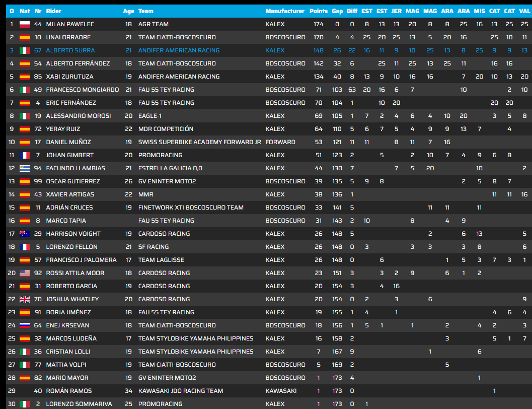This screenshot has width=532, height=409.
Task: Click the Uruguayan flag beside Facundo Llambias
Action: 25,168
